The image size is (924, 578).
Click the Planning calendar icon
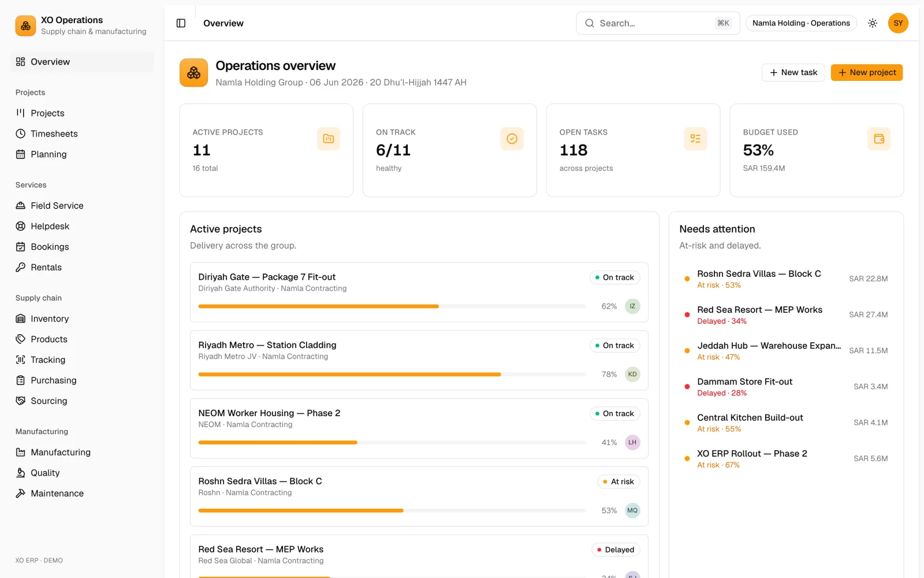pyautogui.click(x=21, y=154)
